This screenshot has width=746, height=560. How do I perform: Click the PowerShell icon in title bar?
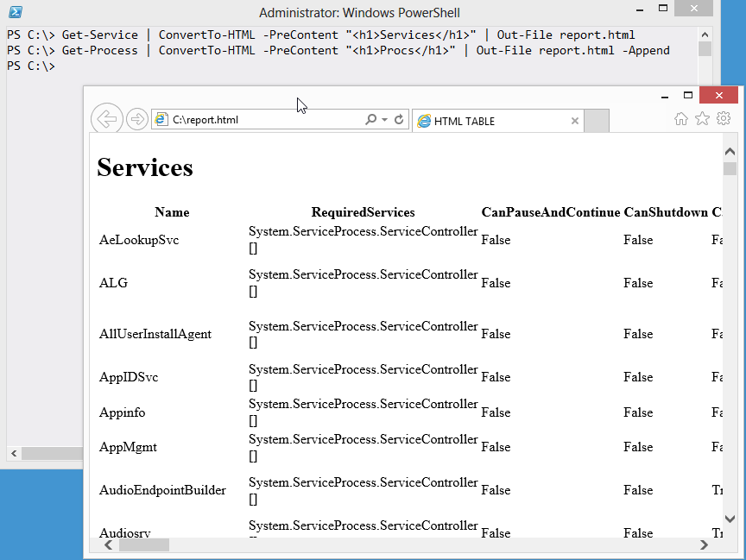[x=15, y=12]
